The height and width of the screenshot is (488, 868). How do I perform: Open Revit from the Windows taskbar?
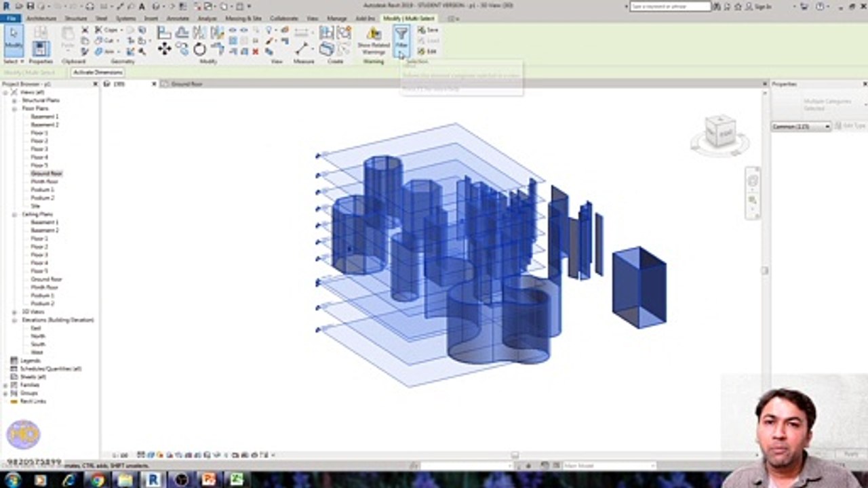coord(153,480)
